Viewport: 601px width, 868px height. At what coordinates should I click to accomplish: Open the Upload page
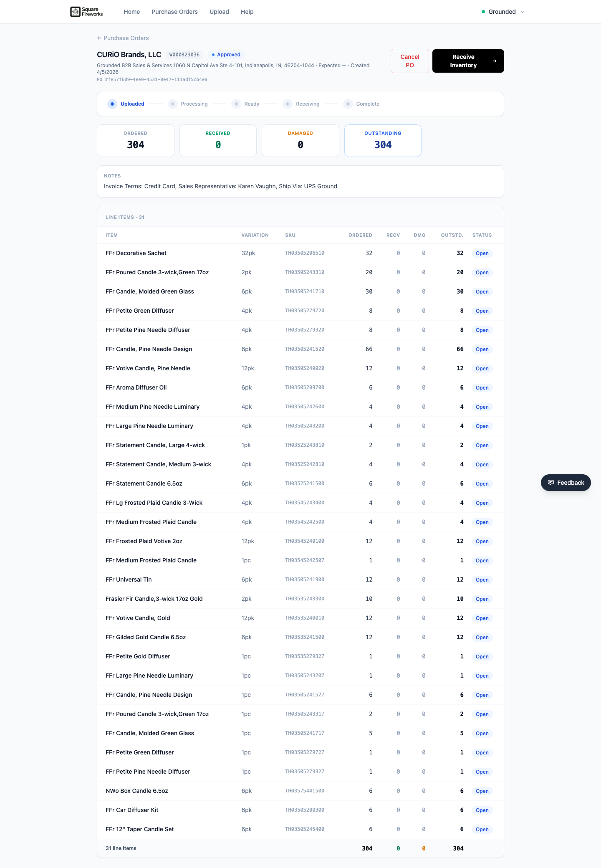pos(219,12)
